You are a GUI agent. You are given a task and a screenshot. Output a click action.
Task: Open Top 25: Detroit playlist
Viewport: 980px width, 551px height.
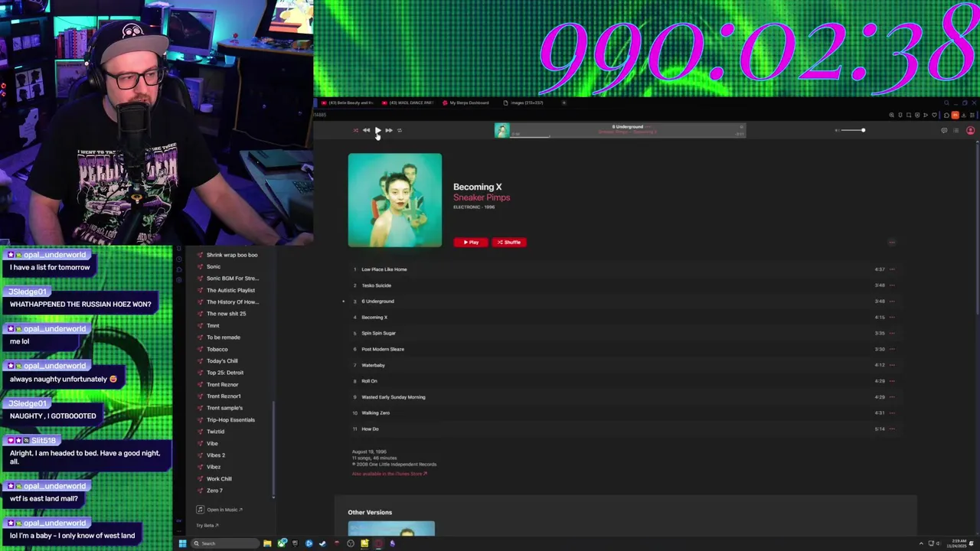click(x=225, y=373)
